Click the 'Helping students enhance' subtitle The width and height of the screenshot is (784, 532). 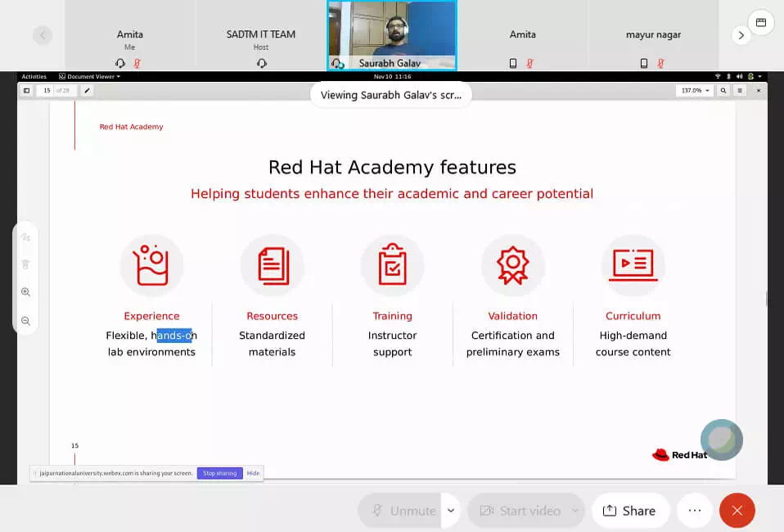pos(392,193)
